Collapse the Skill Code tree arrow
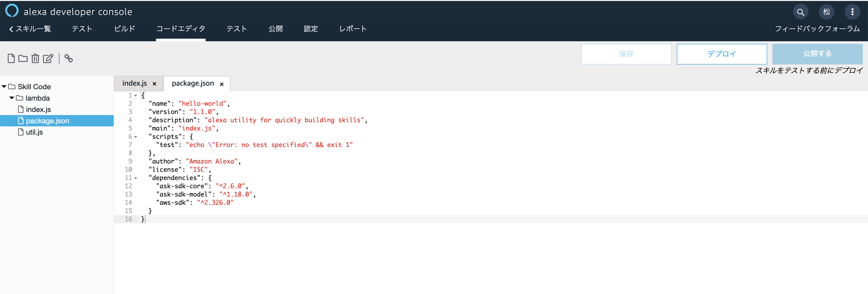The width and height of the screenshot is (868, 294). (x=4, y=87)
